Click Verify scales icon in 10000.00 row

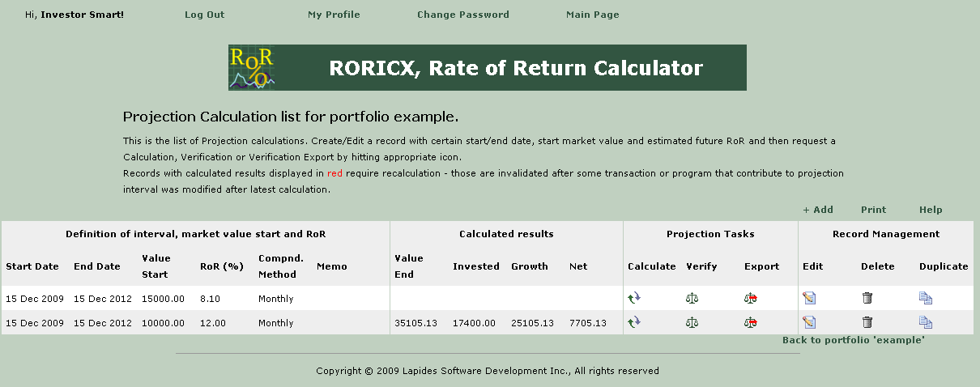tap(692, 322)
